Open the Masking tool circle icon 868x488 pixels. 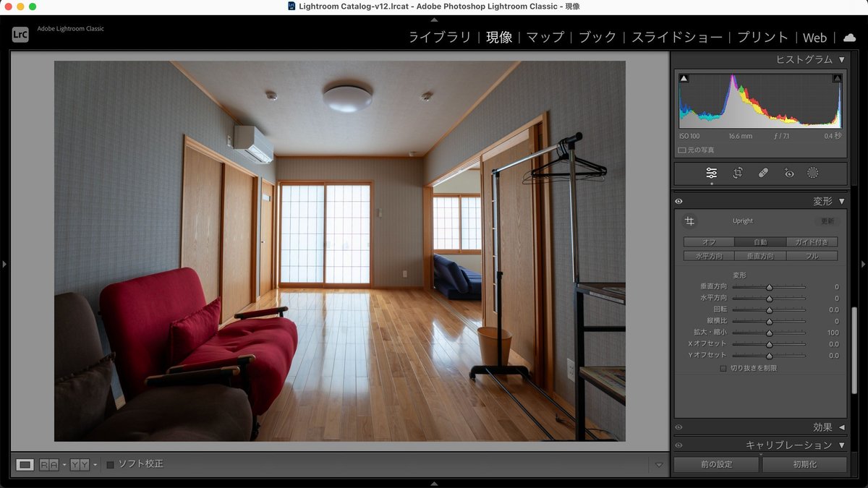[813, 173]
